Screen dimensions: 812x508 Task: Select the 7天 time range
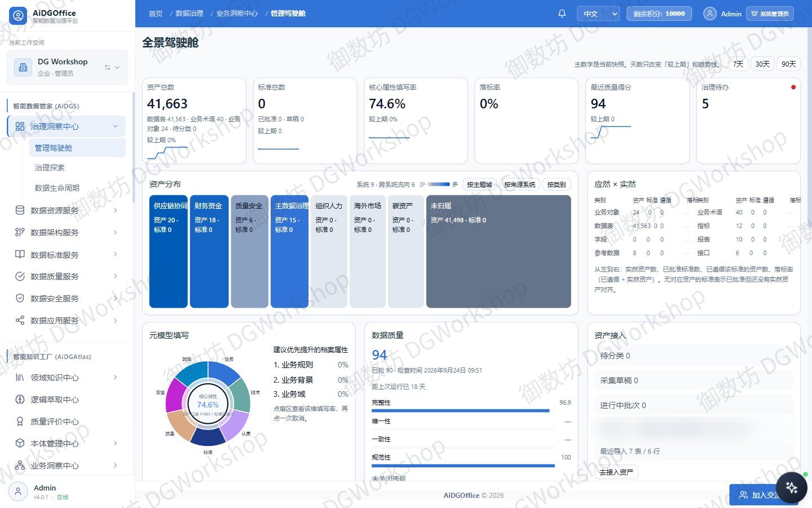click(738, 64)
